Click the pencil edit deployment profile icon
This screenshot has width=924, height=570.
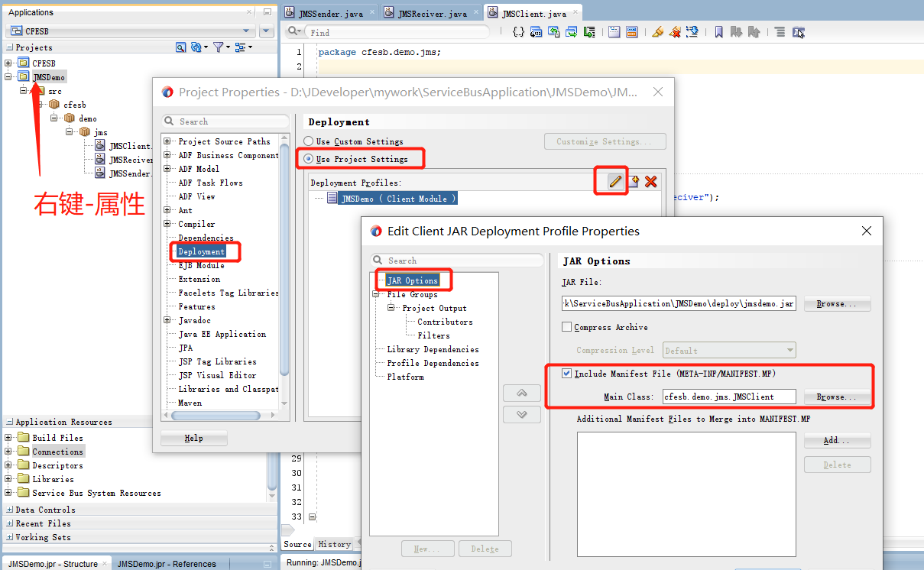click(615, 181)
